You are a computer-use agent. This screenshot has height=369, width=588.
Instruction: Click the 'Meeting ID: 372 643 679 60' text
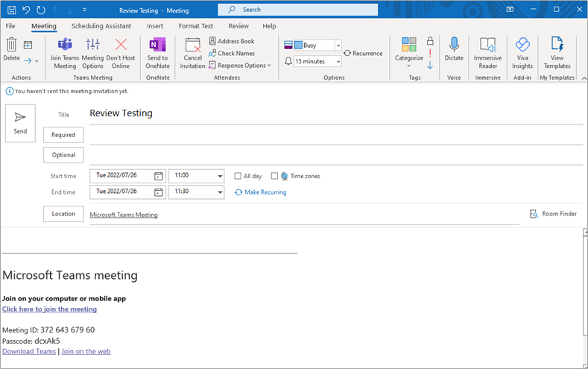pos(48,330)
